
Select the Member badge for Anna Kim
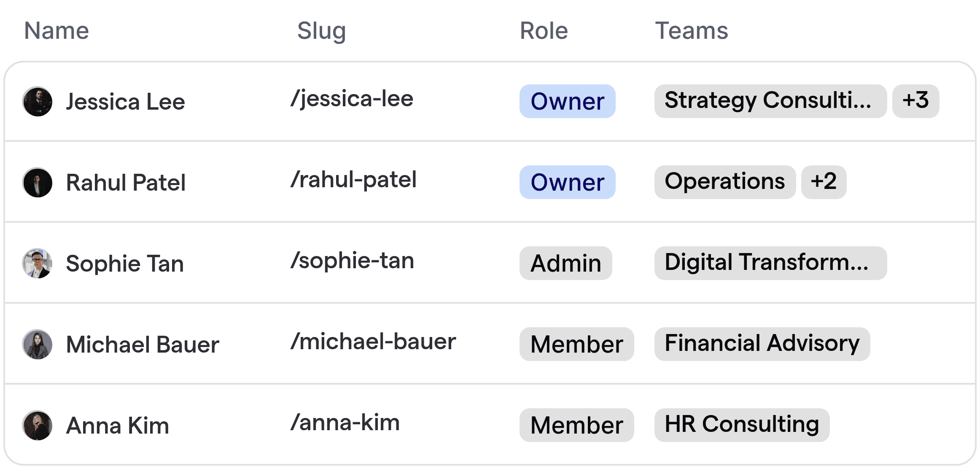tap(576, 425)
